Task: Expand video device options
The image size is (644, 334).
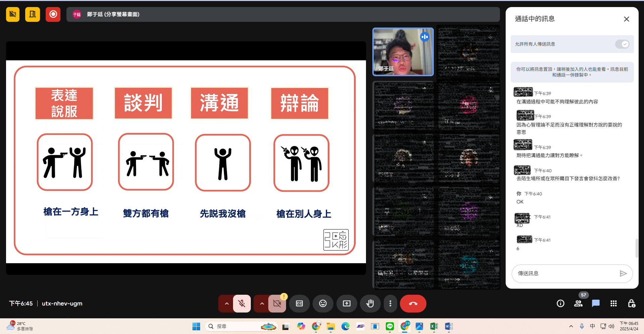Action: tap(262, 303)
